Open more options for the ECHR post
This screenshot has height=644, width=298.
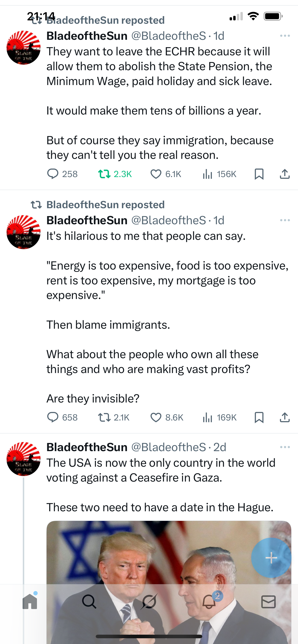[285, 36]
